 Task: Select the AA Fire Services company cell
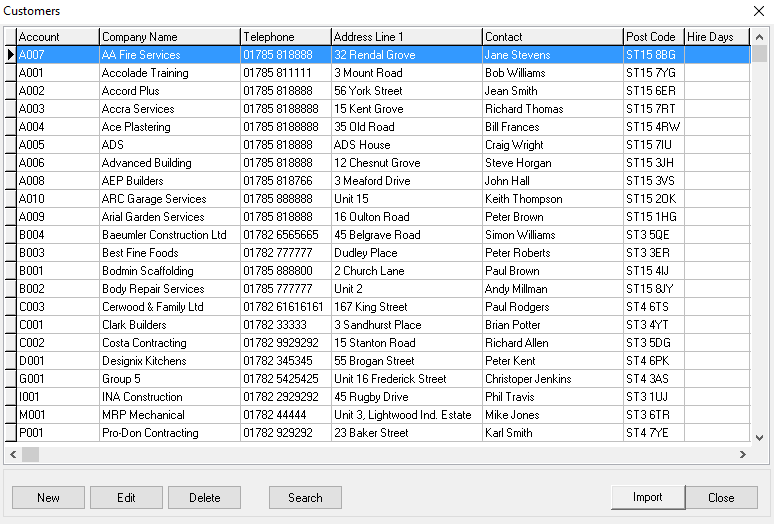click(170, 55)
